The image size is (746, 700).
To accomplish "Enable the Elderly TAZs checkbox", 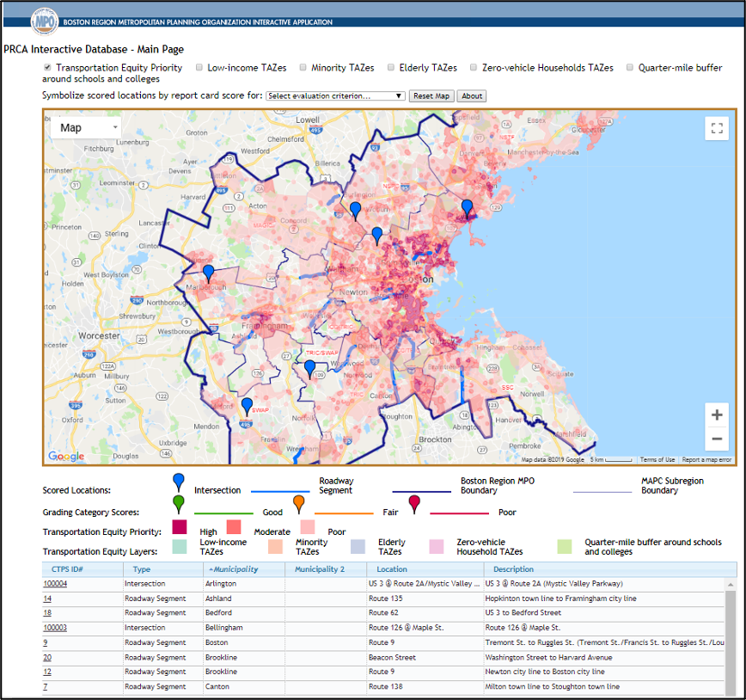I will tap(391, 68).
